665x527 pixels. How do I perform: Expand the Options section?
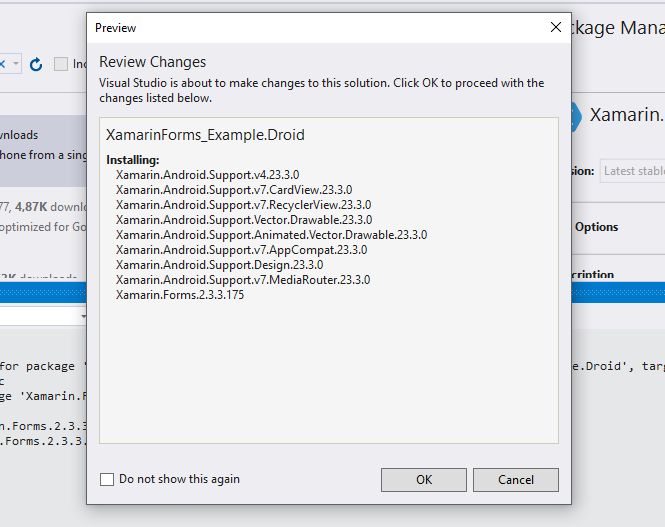pos(596,227)
